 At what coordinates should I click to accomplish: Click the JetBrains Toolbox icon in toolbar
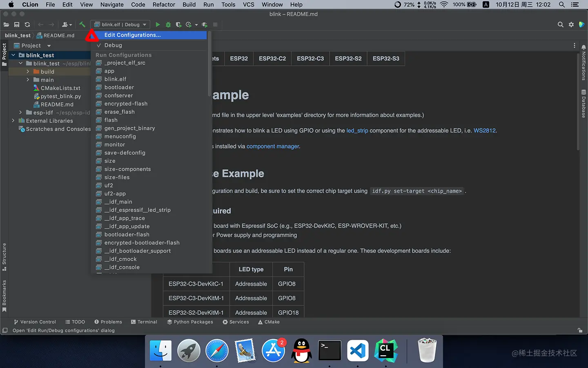pos(582,25)
